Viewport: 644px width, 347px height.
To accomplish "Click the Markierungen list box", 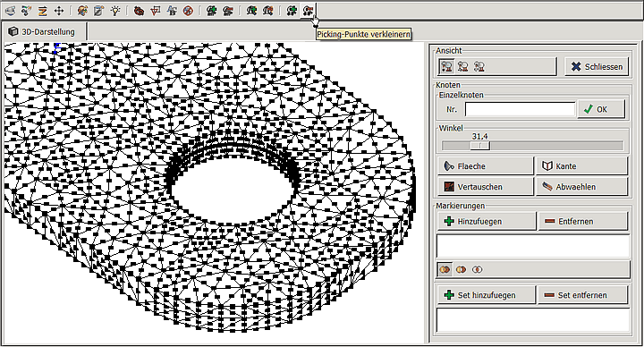I will (x=533, y=247).
